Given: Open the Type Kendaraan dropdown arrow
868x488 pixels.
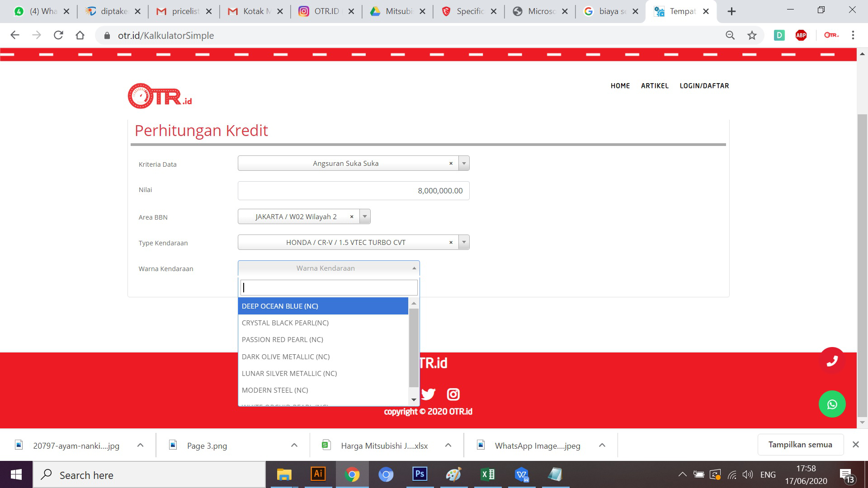Looking at the screenshot, I should pos(464,243).
